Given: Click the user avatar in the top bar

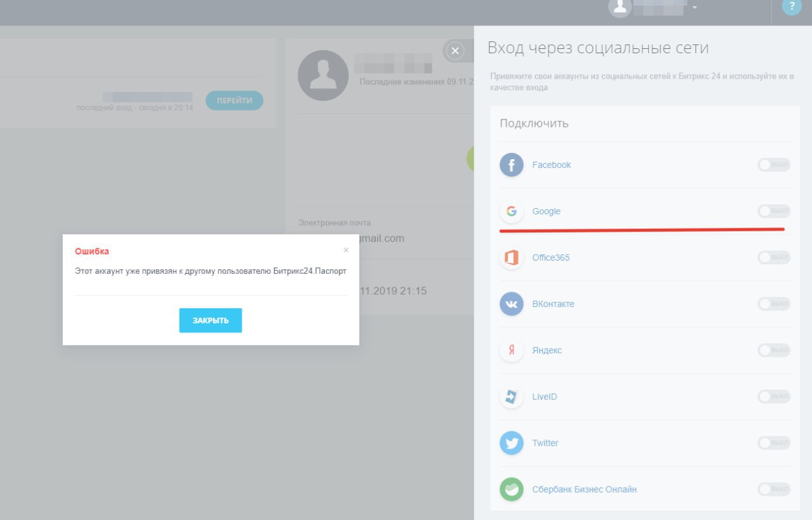Looking at the screenshot, I should coord(620,8).
